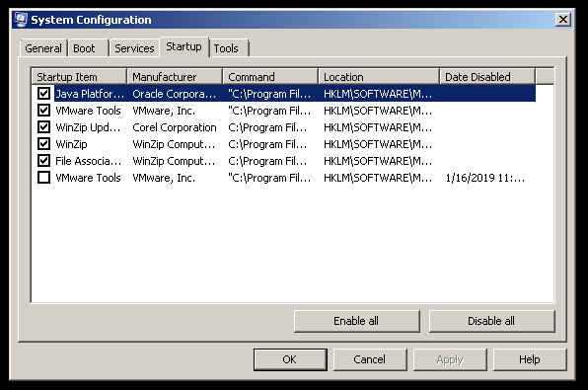The image size is (588, 390).
Task: Click the Enable all button
Action: pos(356,321)
